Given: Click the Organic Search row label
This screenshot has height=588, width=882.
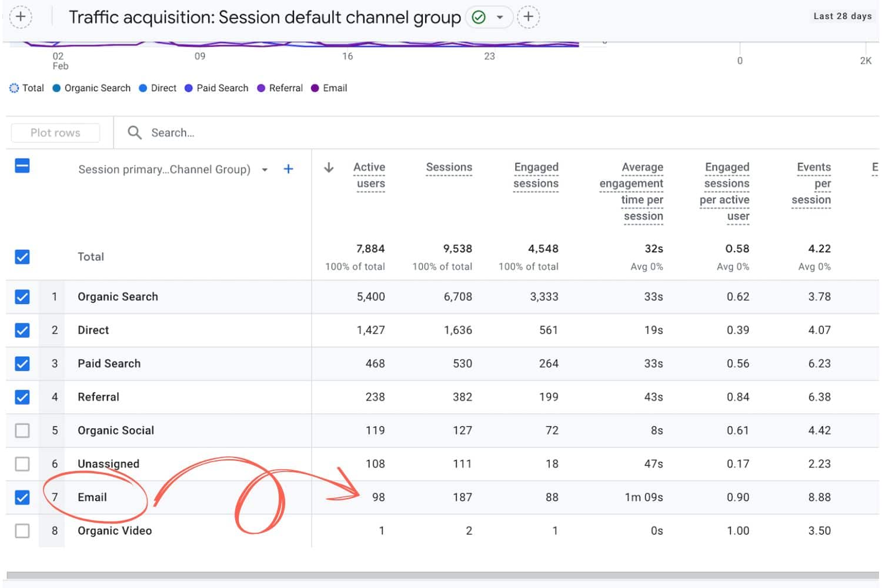Looking at the screenshot, I should 118,297.
